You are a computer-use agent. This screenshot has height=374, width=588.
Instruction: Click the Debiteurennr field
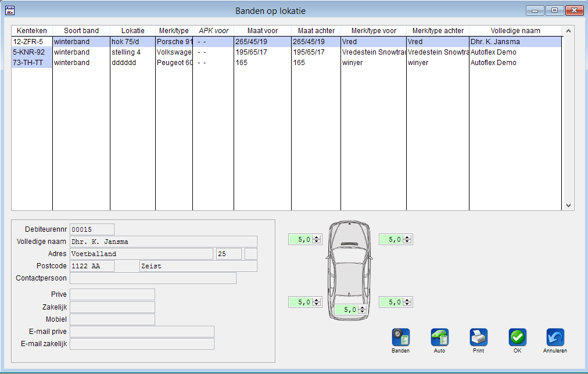[92, 229]
